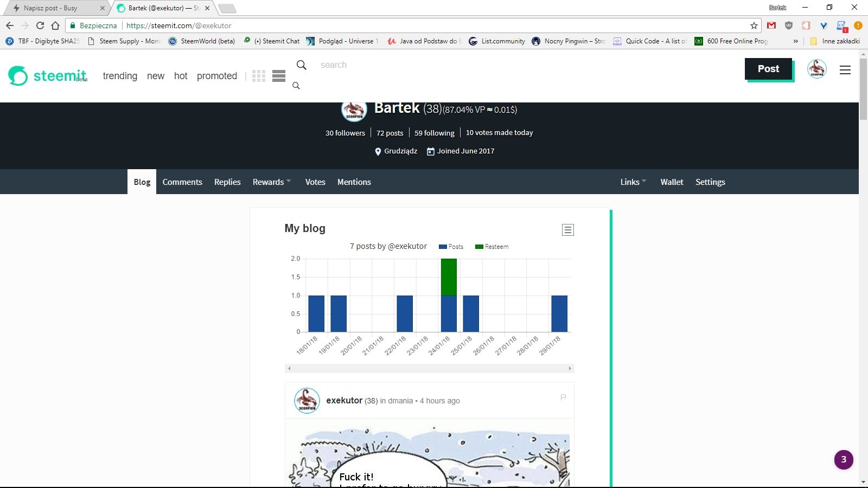The height and width of the screenshot is (488, 868).
Task: Toggle the Resteem series in chart legend
Action: click(492, 247)
